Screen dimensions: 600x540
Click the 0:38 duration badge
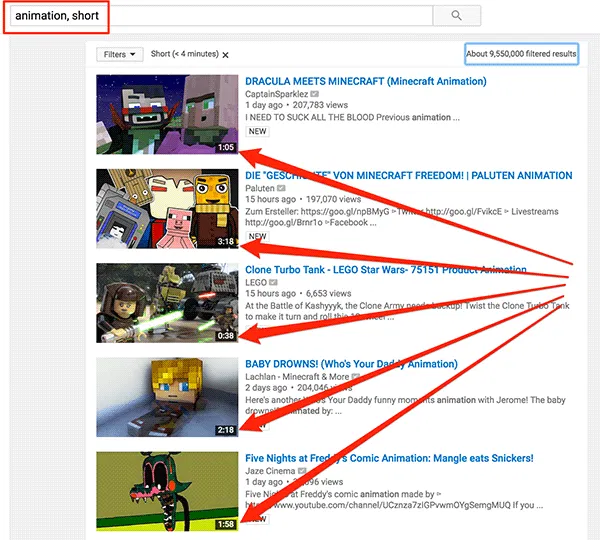coord(225,336)
